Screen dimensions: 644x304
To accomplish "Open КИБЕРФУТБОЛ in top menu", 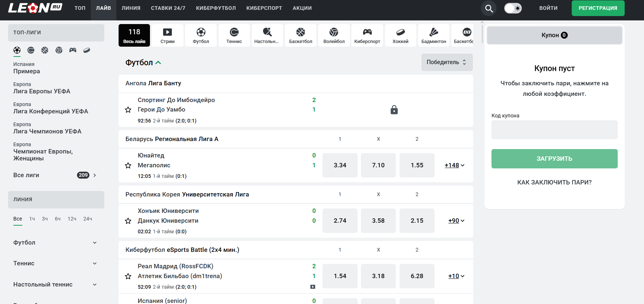I will [216, 8].
